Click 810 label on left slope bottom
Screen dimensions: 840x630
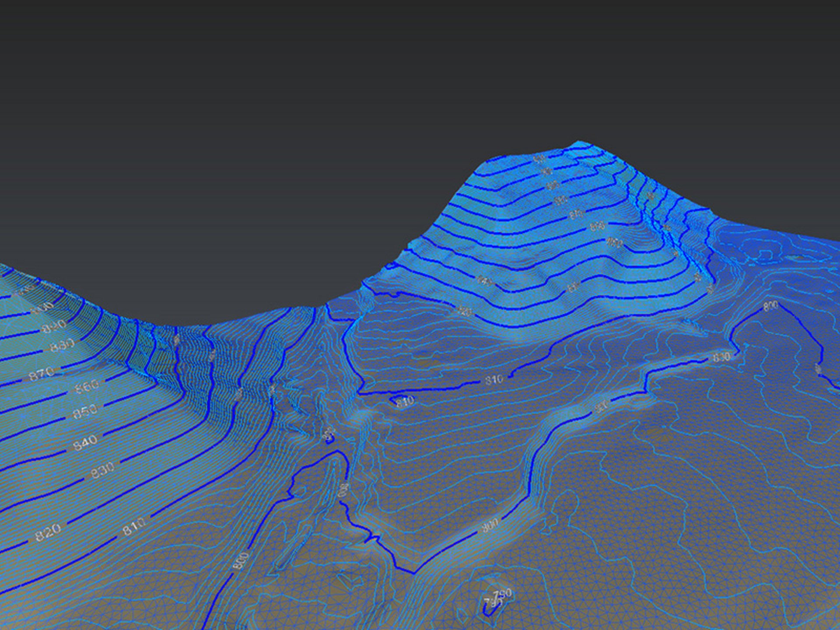(x=133, y=527)
